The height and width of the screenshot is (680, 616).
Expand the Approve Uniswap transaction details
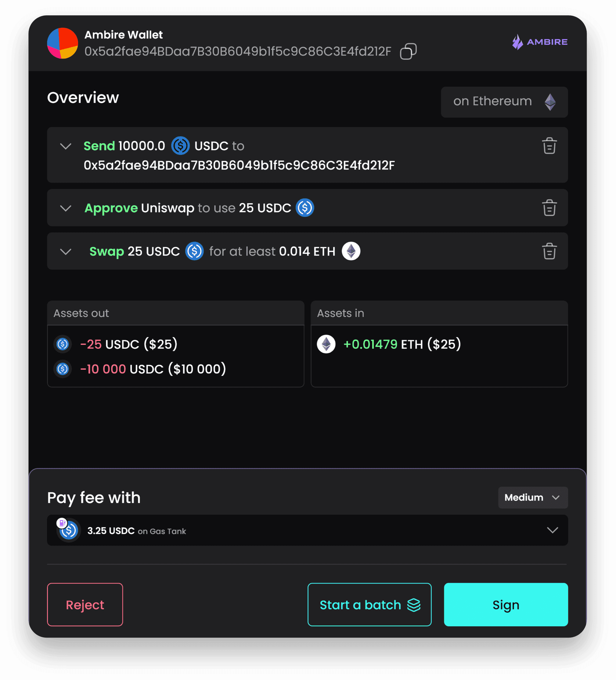coord(66,208)
